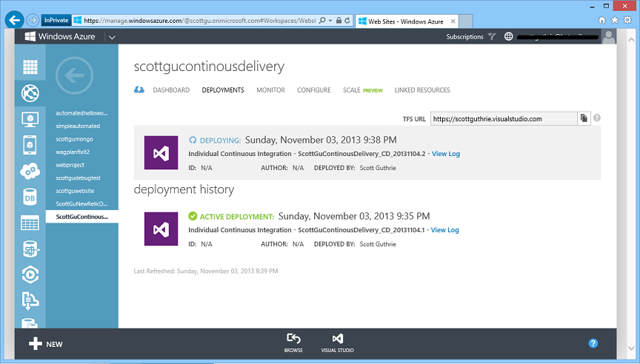Screen dimensions: 640x364
Task: Open a new blank browser tab
Action: [x=466, y=21]
